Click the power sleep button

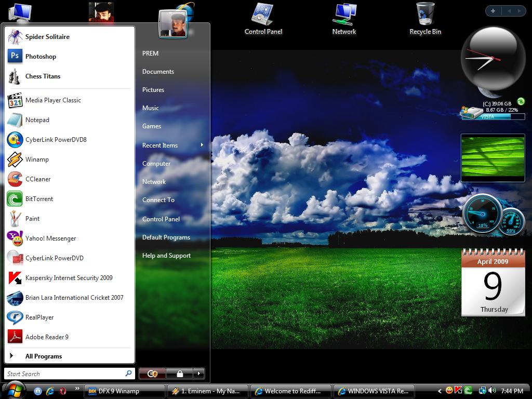152,374
